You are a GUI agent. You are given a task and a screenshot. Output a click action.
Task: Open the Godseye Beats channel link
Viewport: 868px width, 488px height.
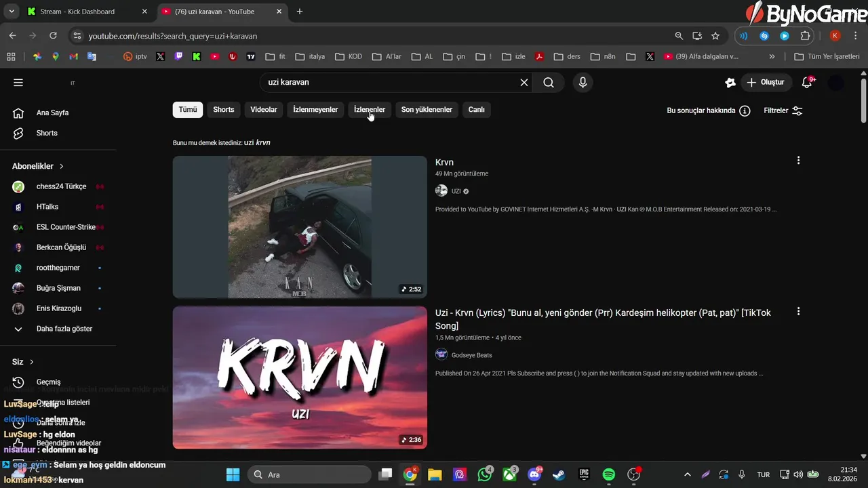[x=471, y=355]
